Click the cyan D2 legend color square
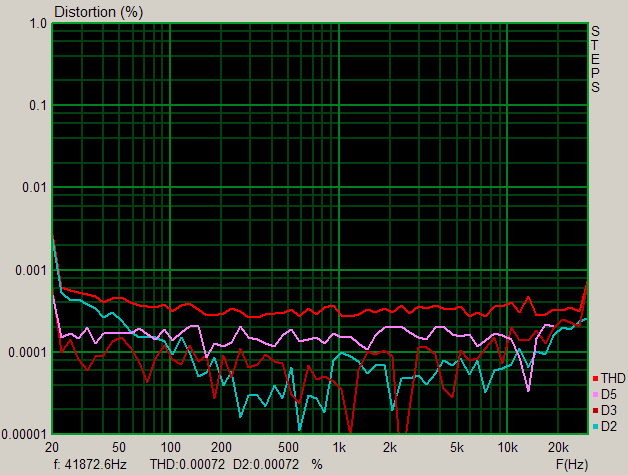This screenshot has width=628, height=475. pyautogui.click(x=596, y=427)
